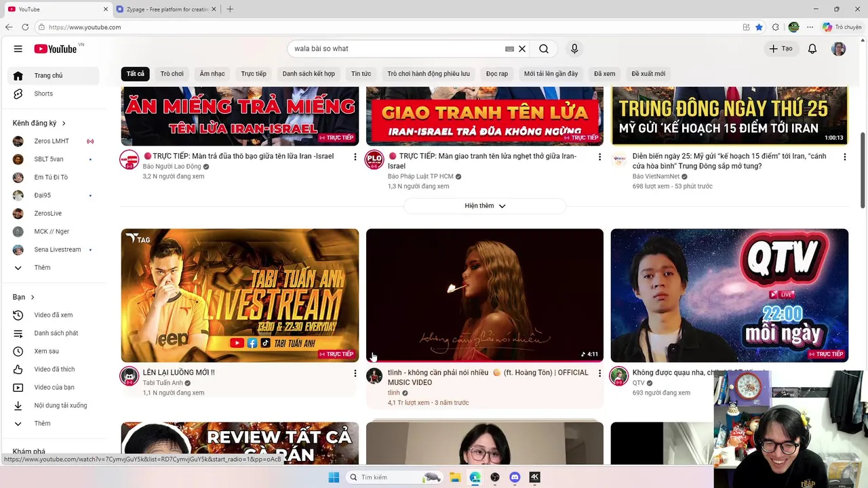Favorite this page with star icon
868x488 pixels.
pyautogui.click(x=759, y=27)
